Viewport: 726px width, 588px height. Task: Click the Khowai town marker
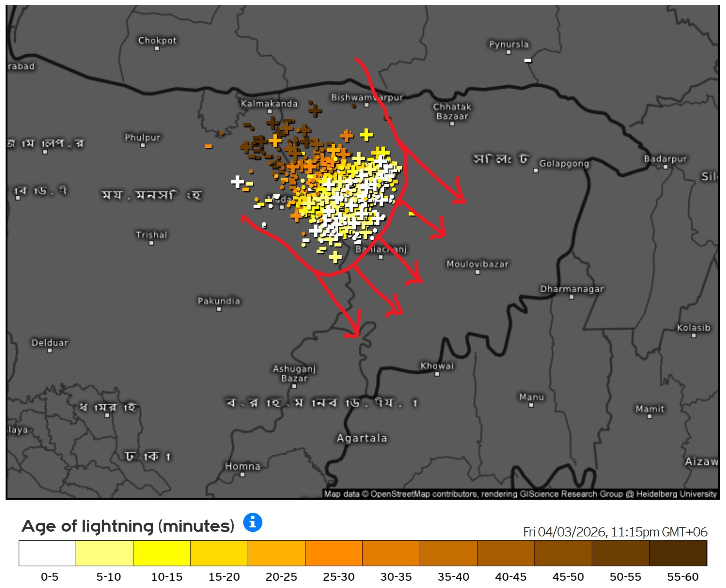[437, 374]
